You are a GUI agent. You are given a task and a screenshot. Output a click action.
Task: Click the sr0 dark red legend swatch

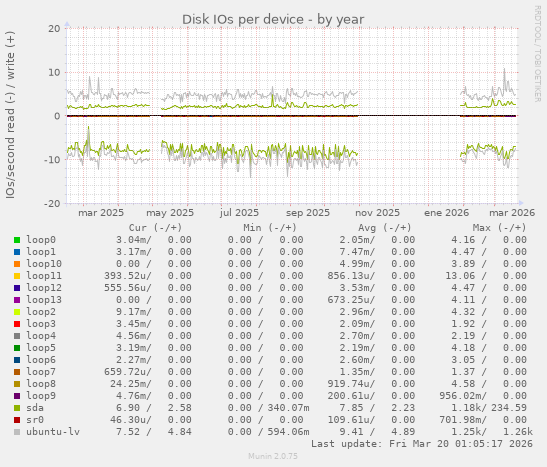click(17, 420)
